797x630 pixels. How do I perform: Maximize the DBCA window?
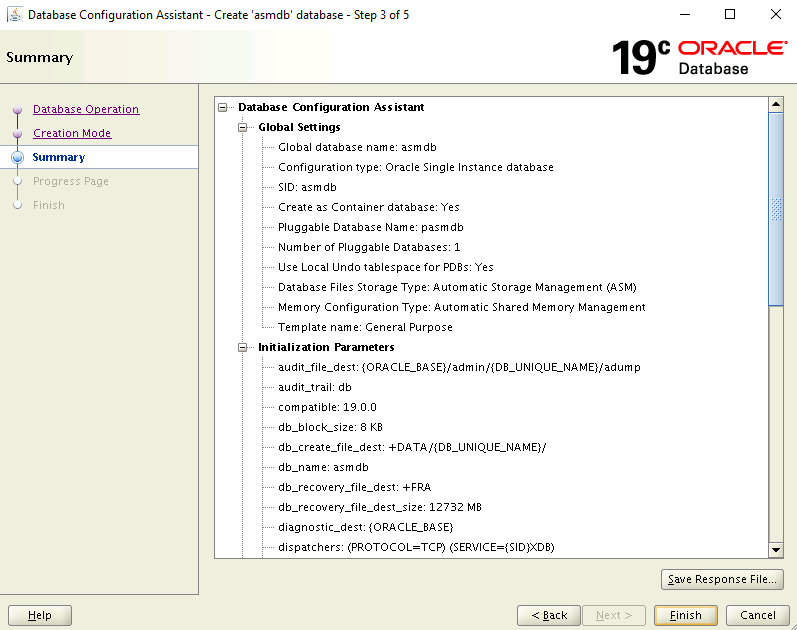click(x=730, y=14)
